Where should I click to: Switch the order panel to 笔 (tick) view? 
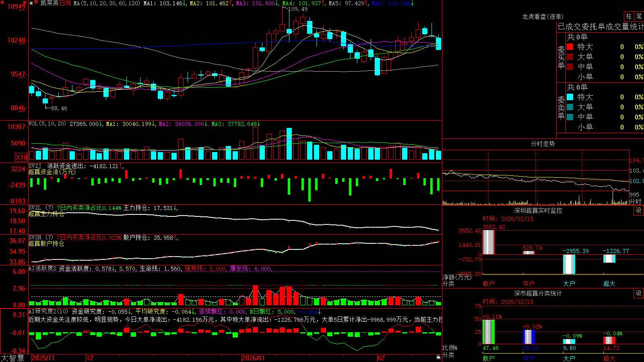coord(639,16)
